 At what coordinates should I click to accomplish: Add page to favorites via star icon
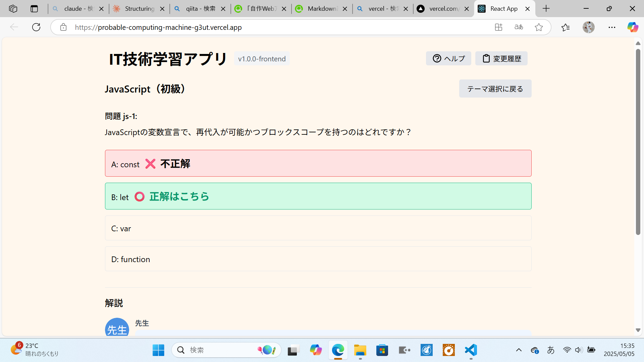pyautogui.click(x=539, y=27)
